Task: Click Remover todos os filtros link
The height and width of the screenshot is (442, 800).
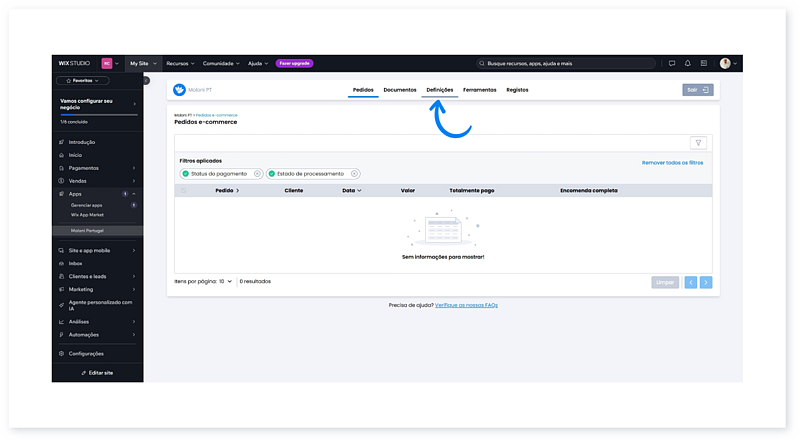Action: [x=672, y=162]
